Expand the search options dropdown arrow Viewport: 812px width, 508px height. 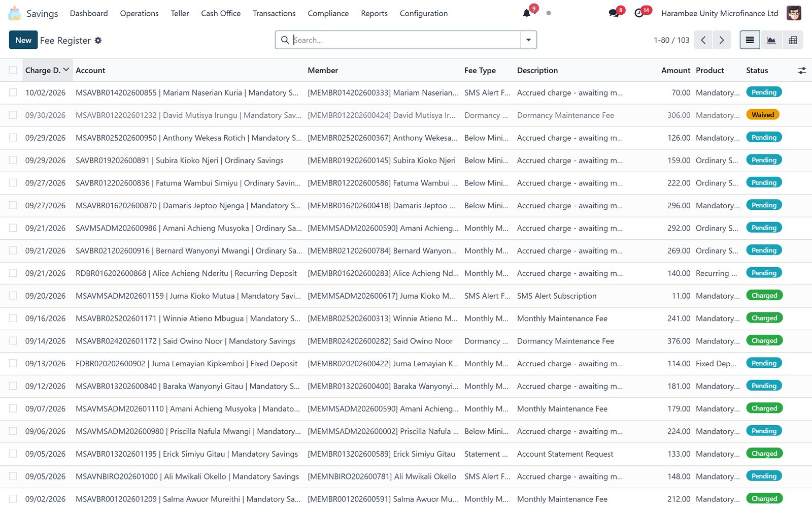[528, 40]
